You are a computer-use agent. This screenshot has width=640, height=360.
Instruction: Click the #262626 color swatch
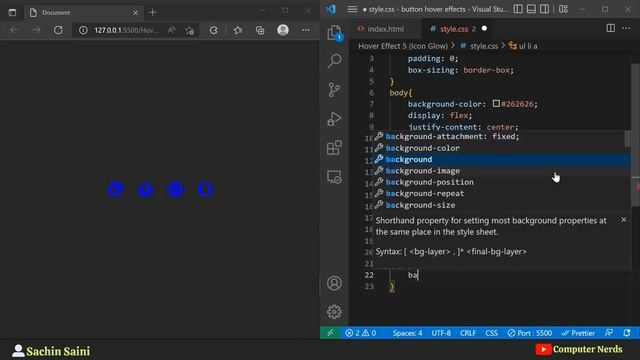click(x=496, y=104)
